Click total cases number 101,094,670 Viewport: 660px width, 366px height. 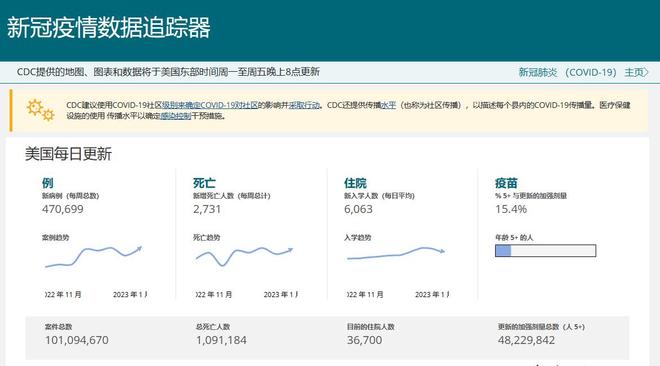click(x=77, y=340)
